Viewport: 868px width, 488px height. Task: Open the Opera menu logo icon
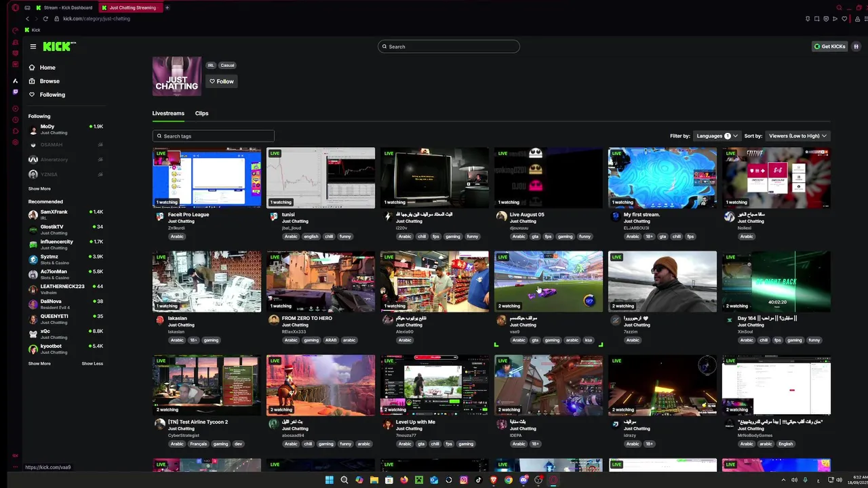16,7
